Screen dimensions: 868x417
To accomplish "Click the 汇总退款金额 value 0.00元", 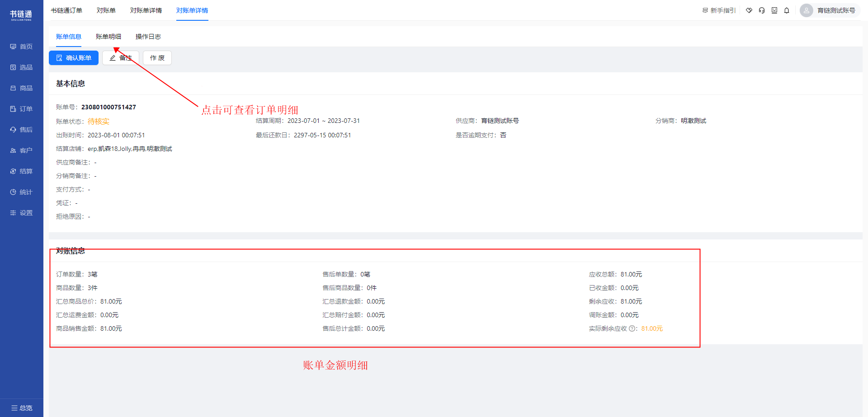I will (376, 301).
